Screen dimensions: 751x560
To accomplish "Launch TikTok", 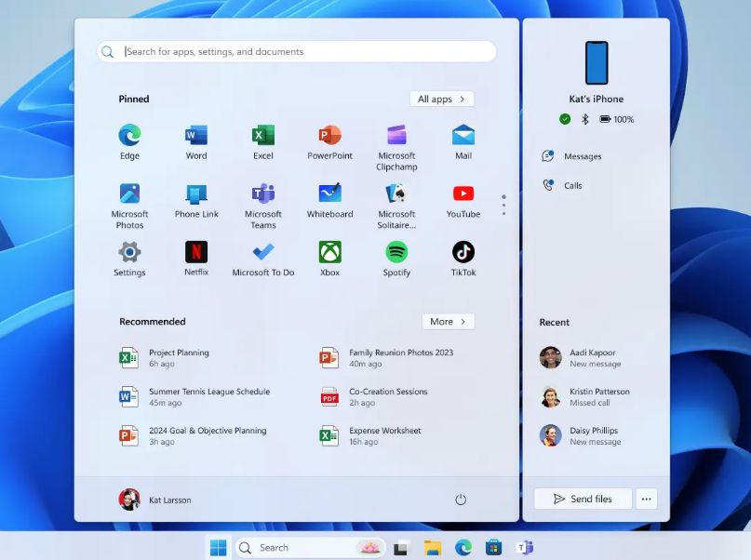I will click(x=463, y=259).
